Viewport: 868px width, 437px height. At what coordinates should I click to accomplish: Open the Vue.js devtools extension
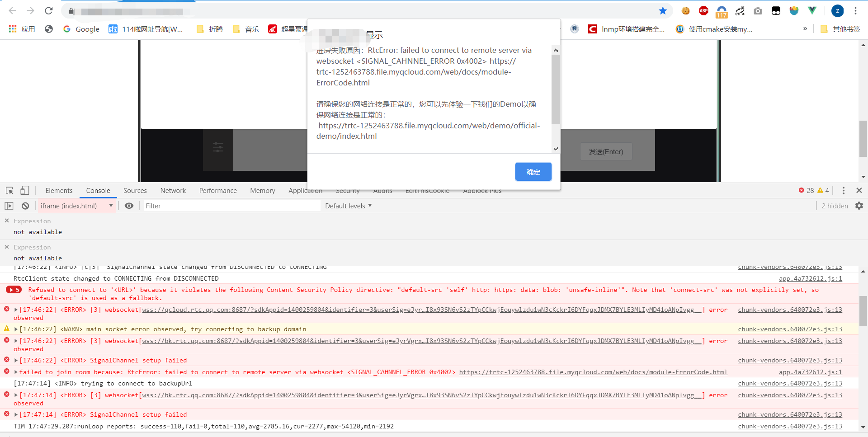coord(812,11)
